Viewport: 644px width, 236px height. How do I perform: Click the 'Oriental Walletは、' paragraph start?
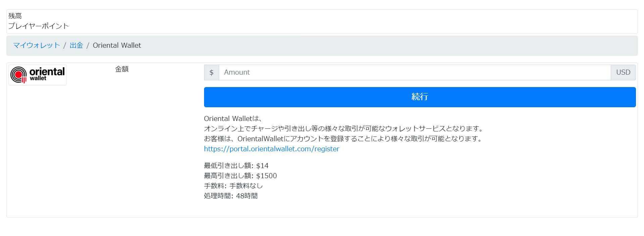pyautogui.click(x=233, y=119)
